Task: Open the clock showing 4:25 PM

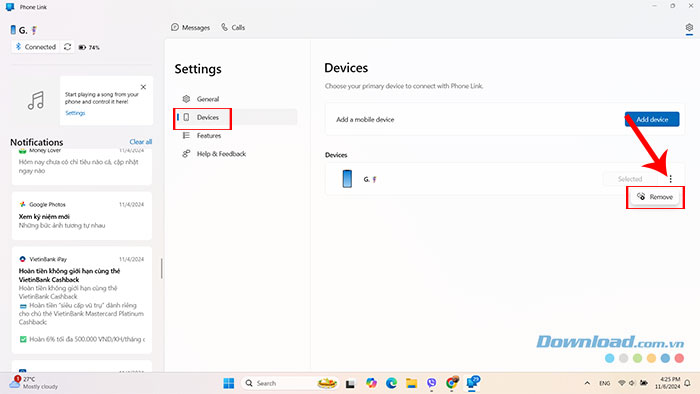Action: [667, 383]
